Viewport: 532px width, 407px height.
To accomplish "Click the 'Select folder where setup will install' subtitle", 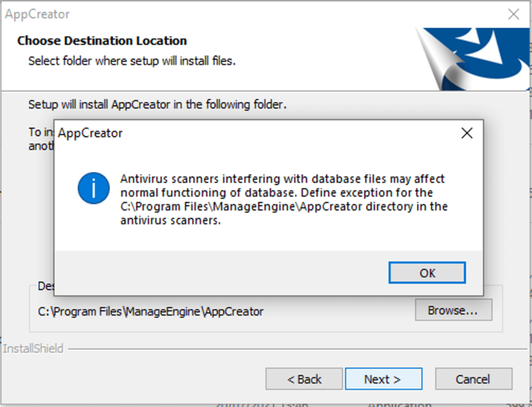I will [132, 61].
